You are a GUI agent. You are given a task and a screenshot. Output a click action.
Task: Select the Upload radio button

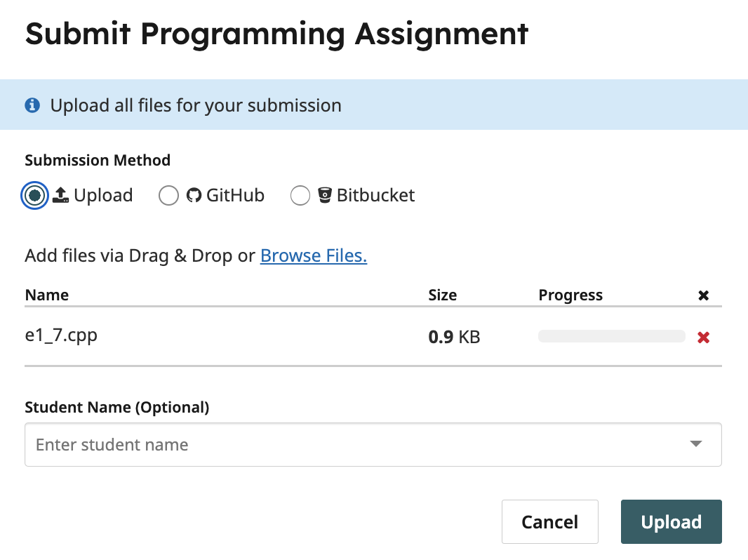tap(35, 196)
